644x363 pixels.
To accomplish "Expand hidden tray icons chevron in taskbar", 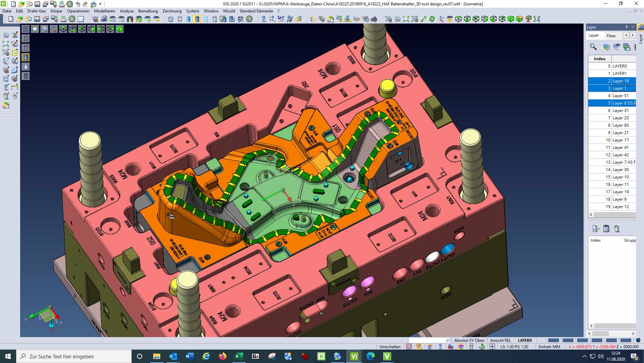I will [584, 356].
